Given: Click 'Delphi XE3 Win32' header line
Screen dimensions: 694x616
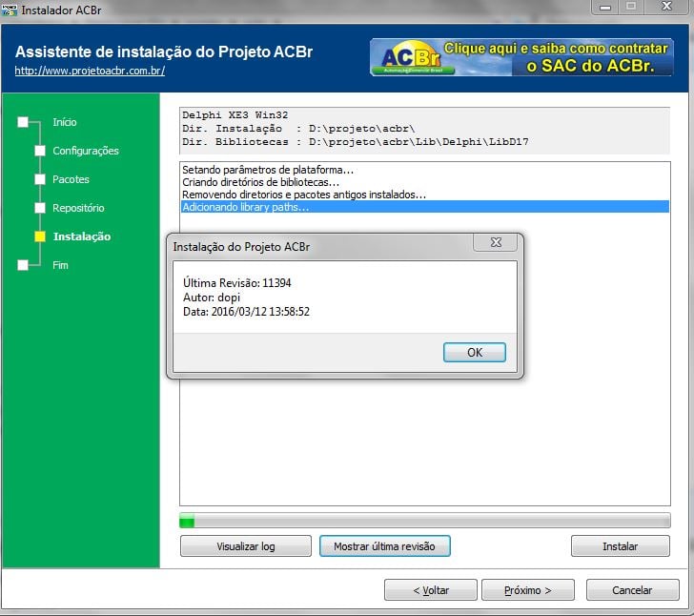Looking at the screenshot, I should click(235, 115).
